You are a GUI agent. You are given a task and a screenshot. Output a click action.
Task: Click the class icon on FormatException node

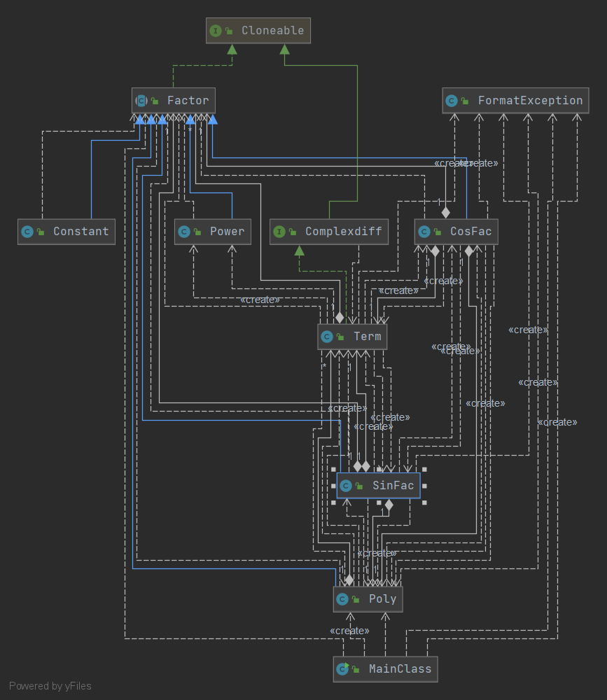tap(452, 101)
